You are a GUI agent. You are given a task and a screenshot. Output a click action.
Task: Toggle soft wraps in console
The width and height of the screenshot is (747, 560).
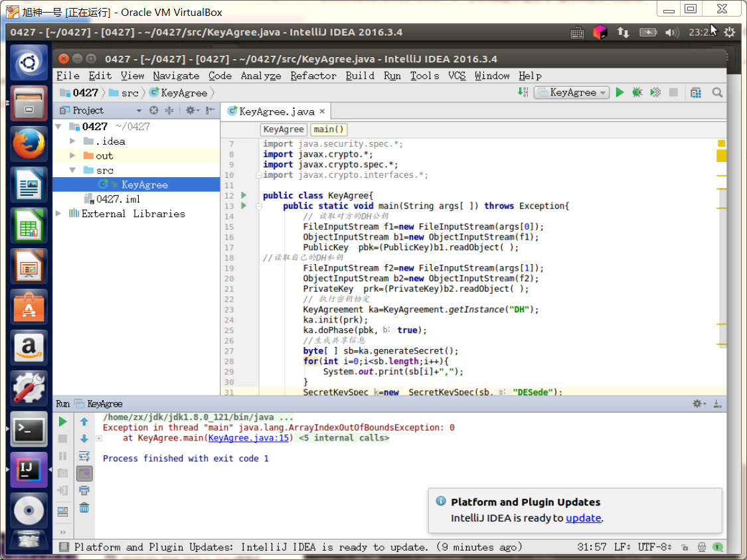pyautogui.click(x=84, y=456)
